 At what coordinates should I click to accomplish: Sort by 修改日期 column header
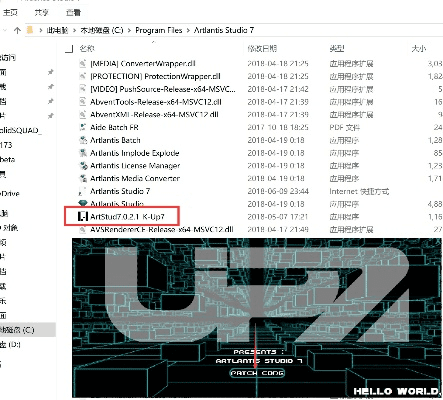click(x=262, y=49)
